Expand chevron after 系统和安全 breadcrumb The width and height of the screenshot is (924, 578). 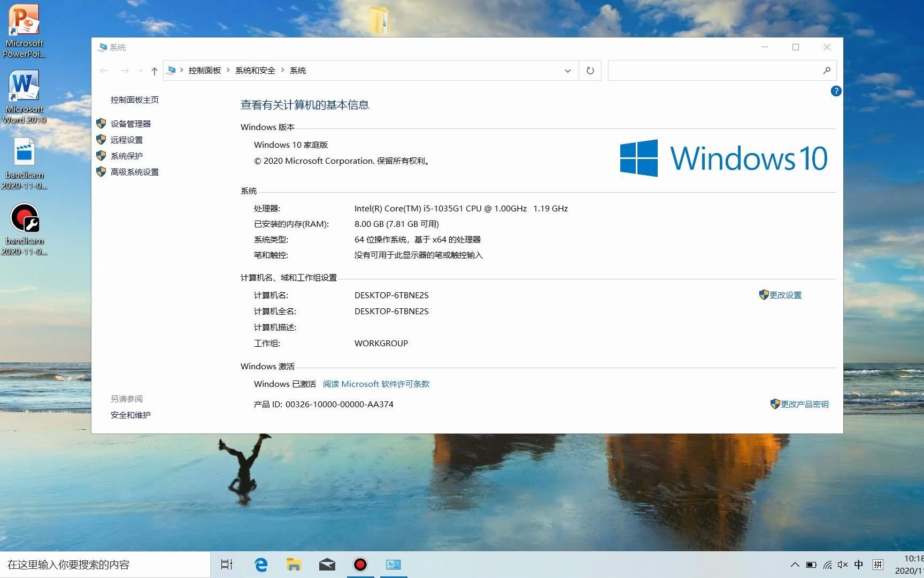[282, 70]
